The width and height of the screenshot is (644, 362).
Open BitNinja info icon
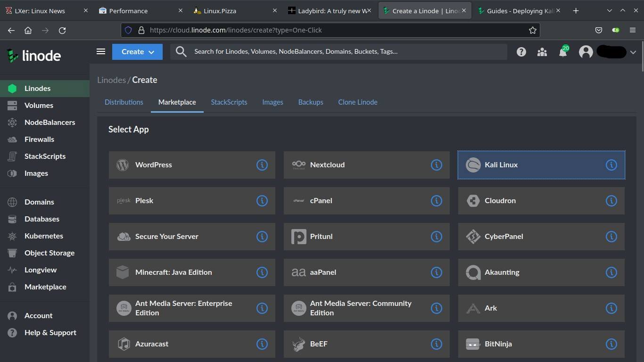point(611,344)
